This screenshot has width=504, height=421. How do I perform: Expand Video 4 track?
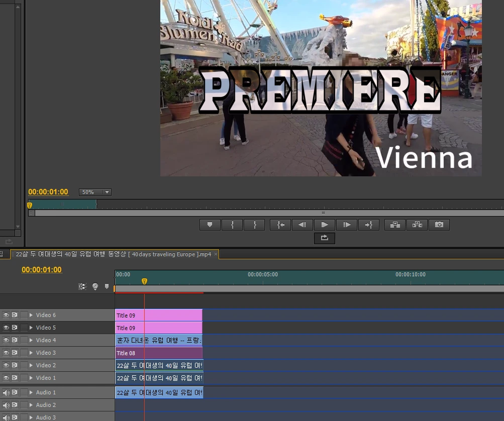tap(31, 340)
